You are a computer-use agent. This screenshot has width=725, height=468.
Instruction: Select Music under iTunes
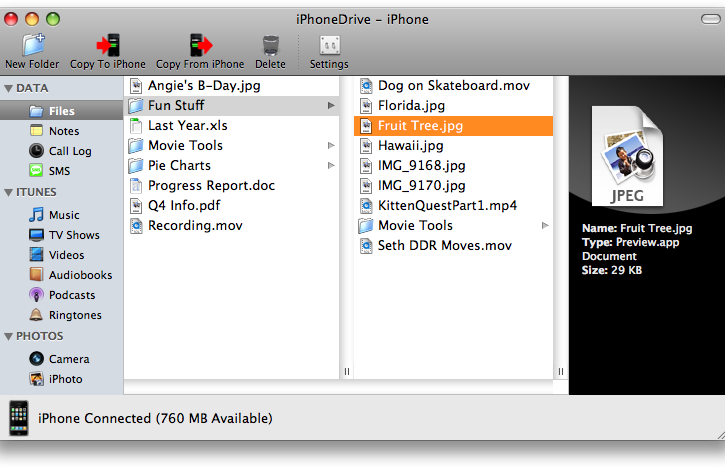click(x=61, y=215)
